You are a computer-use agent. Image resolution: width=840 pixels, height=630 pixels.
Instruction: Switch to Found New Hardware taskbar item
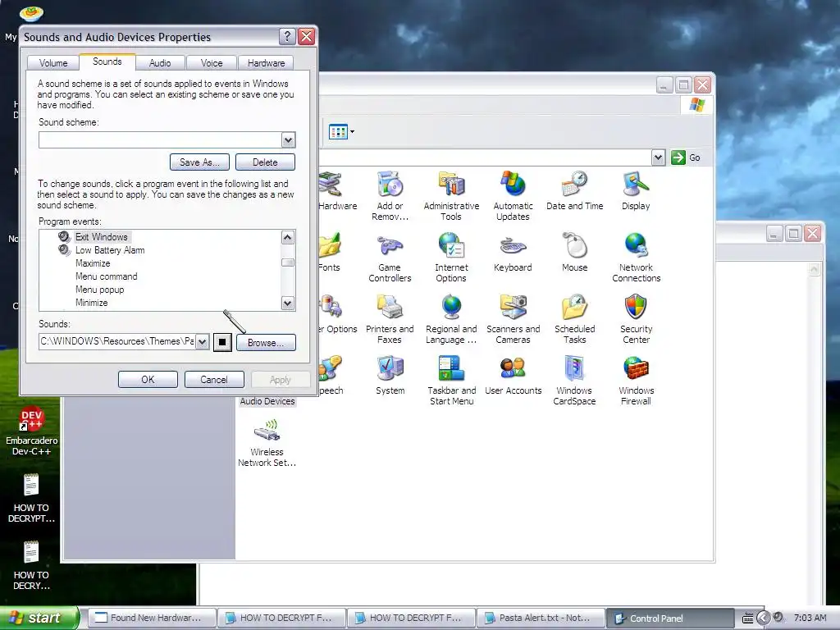point(152,619)
